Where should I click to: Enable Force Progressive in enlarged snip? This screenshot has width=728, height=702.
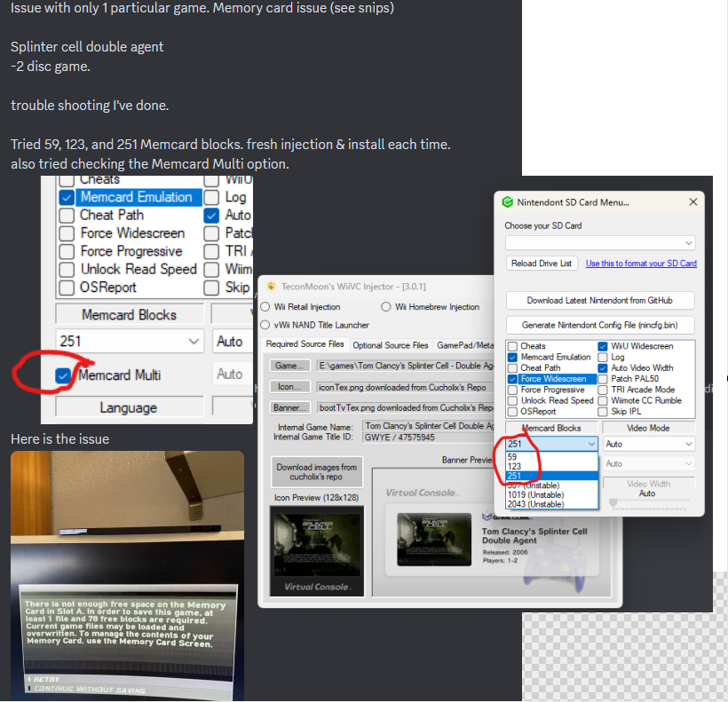[67, 251]
